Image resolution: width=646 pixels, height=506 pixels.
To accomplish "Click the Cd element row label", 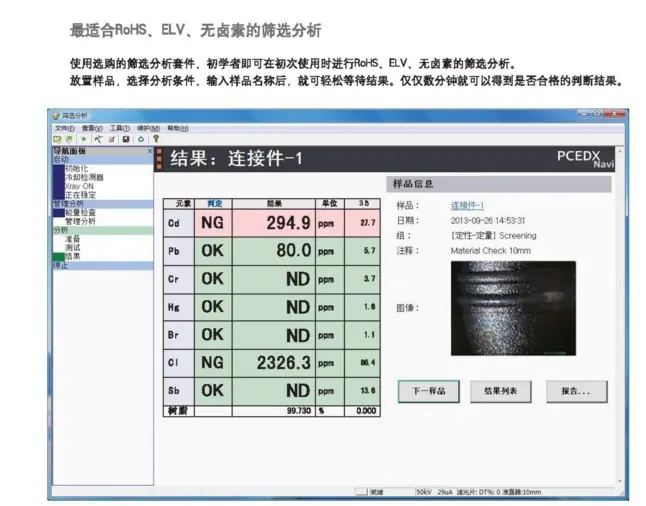I will point(179,223).
